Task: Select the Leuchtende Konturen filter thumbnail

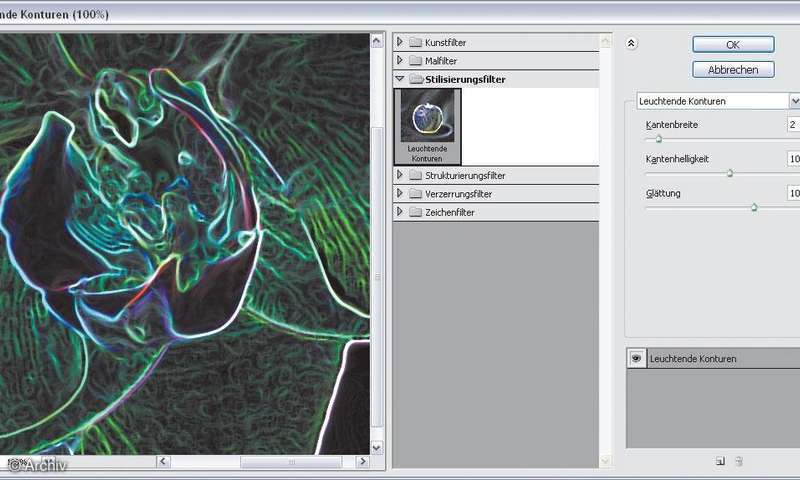Action: coord(428,125)
